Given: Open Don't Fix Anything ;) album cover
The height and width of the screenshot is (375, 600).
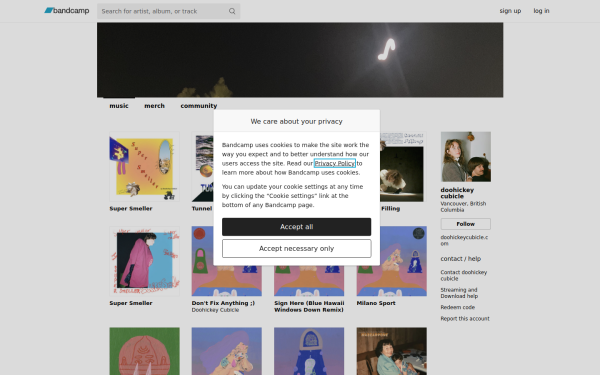Looking at the screenshot, I should [227, 281].
